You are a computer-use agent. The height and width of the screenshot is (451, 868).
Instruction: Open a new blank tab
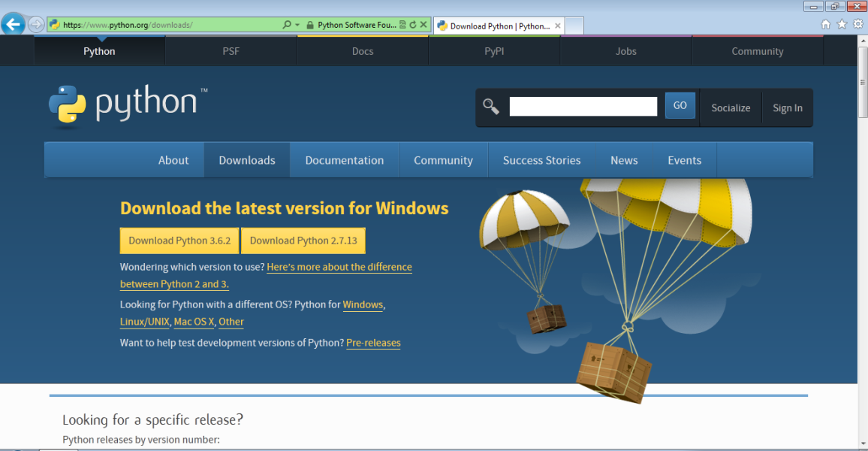(x=574, y=26)
